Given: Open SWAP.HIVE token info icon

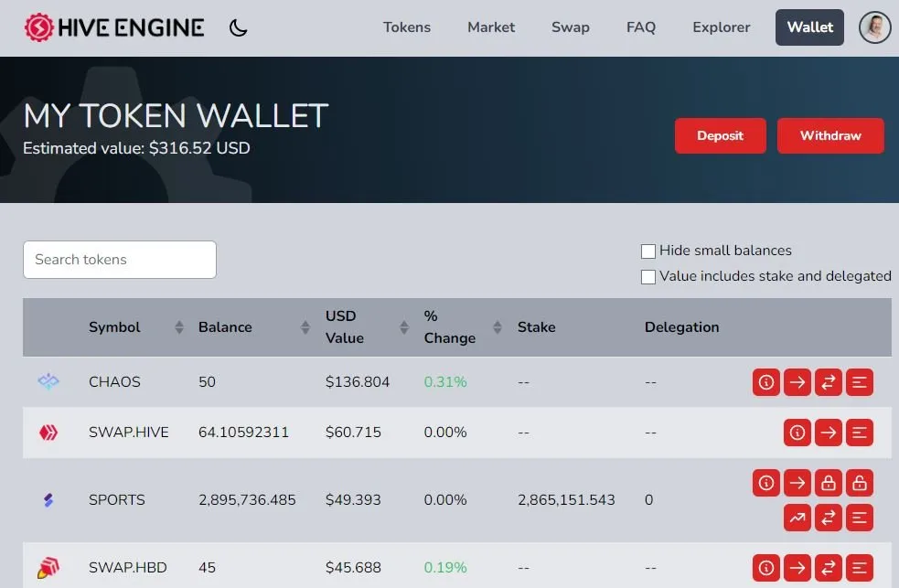Looking at the screenshot, I should click(x=797, y=433).
